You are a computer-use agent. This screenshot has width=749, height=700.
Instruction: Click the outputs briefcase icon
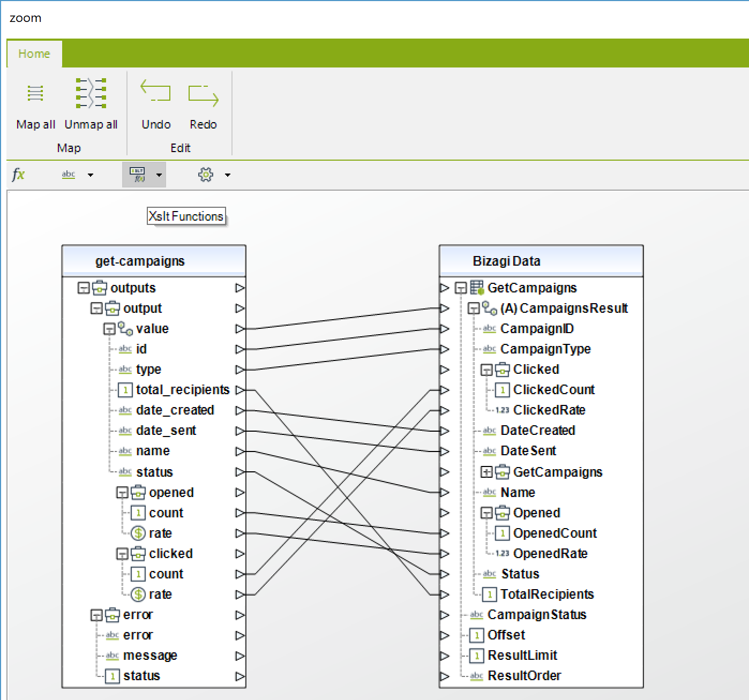[x=100, y=288]
